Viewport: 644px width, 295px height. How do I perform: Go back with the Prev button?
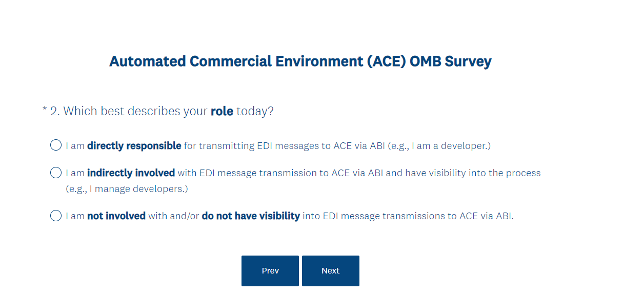[x=270, y=270]
